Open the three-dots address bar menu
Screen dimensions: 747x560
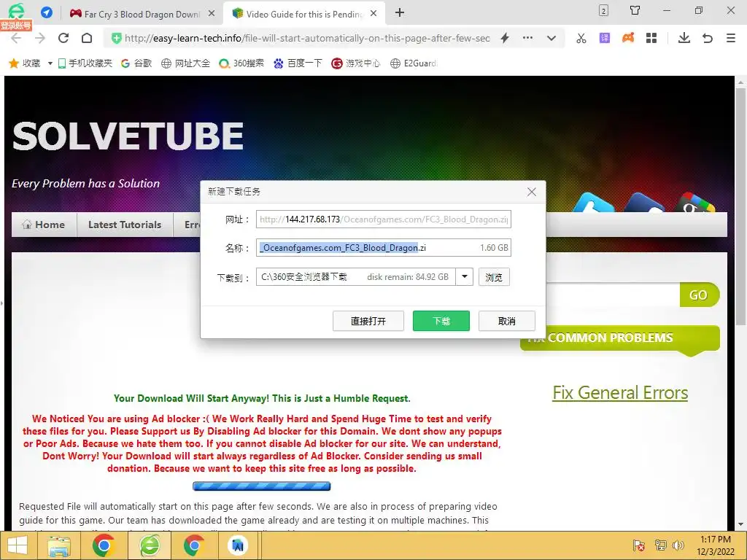528,38
